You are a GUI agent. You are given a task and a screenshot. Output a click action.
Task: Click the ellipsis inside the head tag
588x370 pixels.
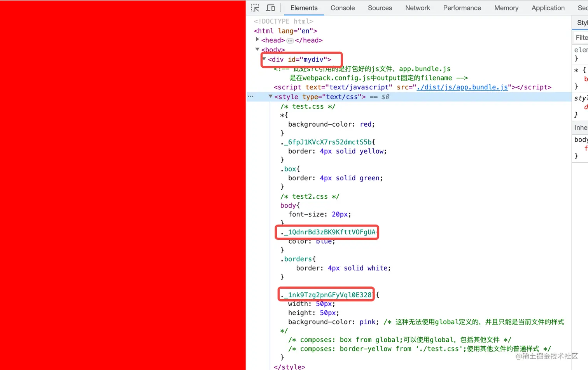tap(290, 40)
